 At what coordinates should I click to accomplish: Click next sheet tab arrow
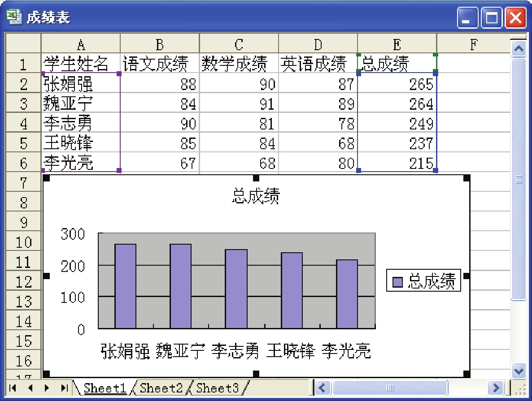pos(47,388)
